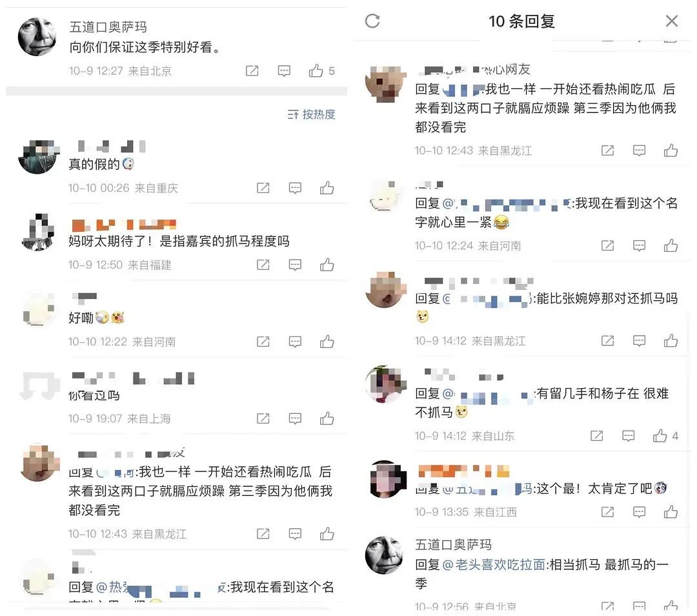The height and width of the screenshot is (616, 697).
Task: Refresh the 10 条回复 panel
Action: (372, 21)
